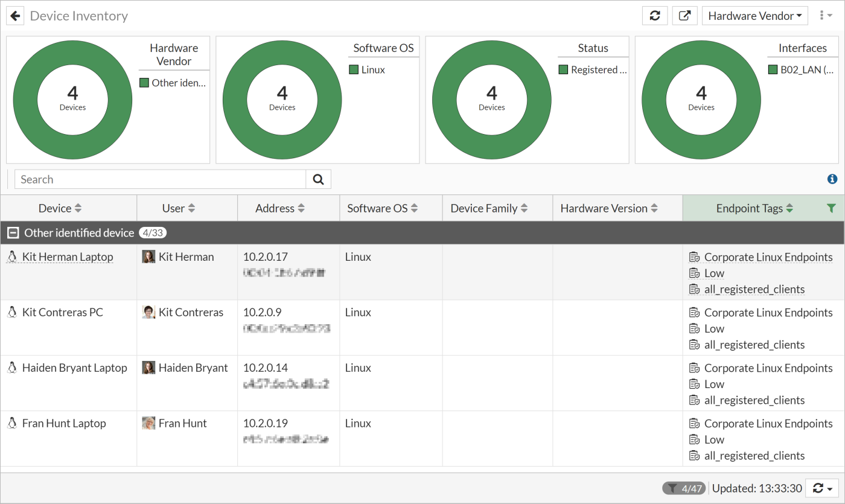Sort by Hardware Version column arrows
Screen dimensions: 845x504
point(654,208)
